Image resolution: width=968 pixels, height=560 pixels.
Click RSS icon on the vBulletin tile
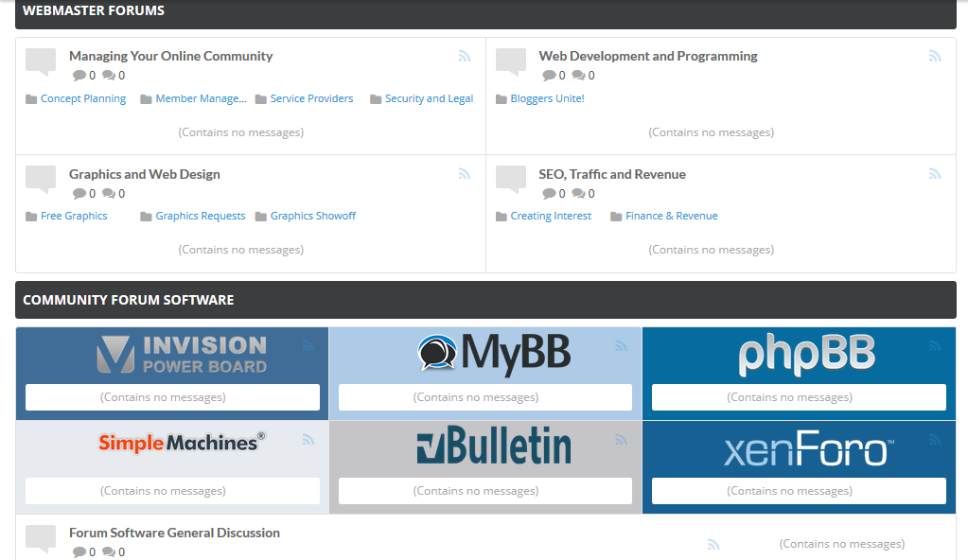622,440
